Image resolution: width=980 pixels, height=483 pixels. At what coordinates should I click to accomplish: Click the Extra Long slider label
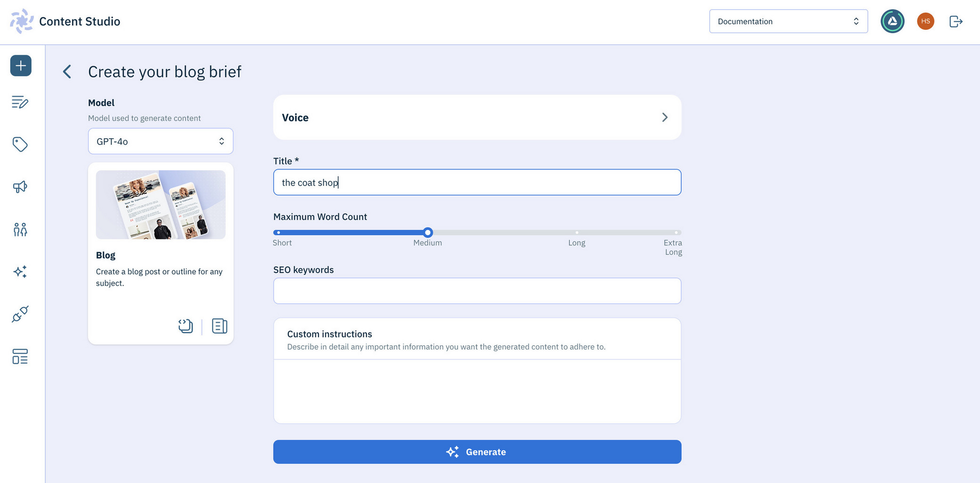click(x=673, y=247)
